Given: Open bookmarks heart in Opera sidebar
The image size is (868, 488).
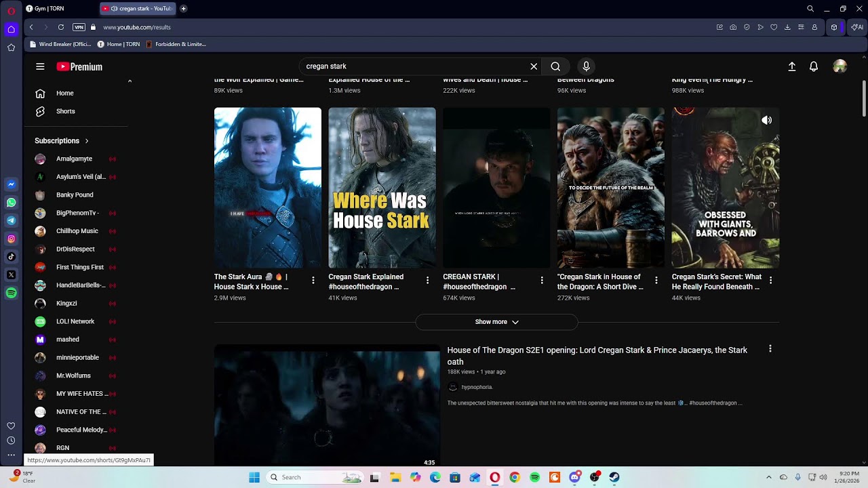Looking at the screenshot, I should click(x=11, y=426).
